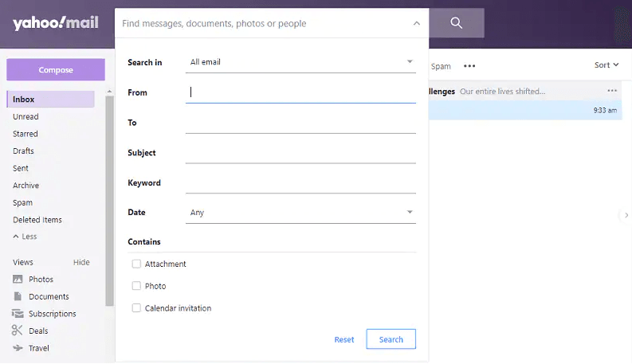Open the toolbar three-dot more menu
Screen dimensions: 632x364
(x=469, y=66)
